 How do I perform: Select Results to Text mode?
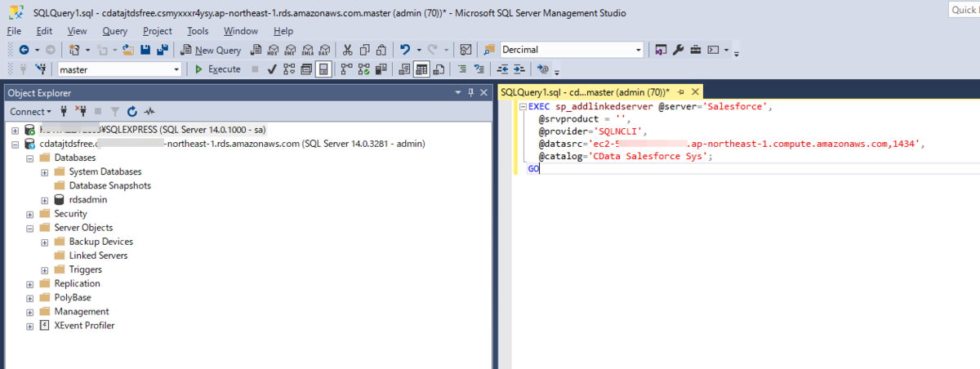404,69
